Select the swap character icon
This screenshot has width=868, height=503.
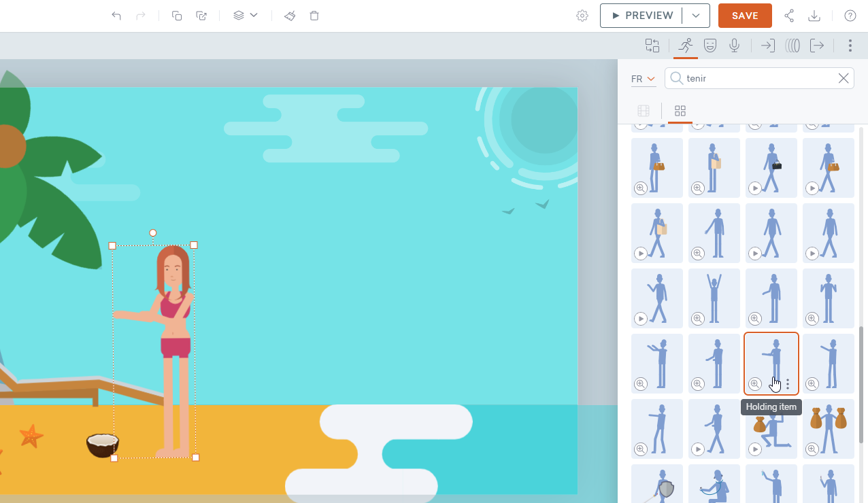[652, 46]
